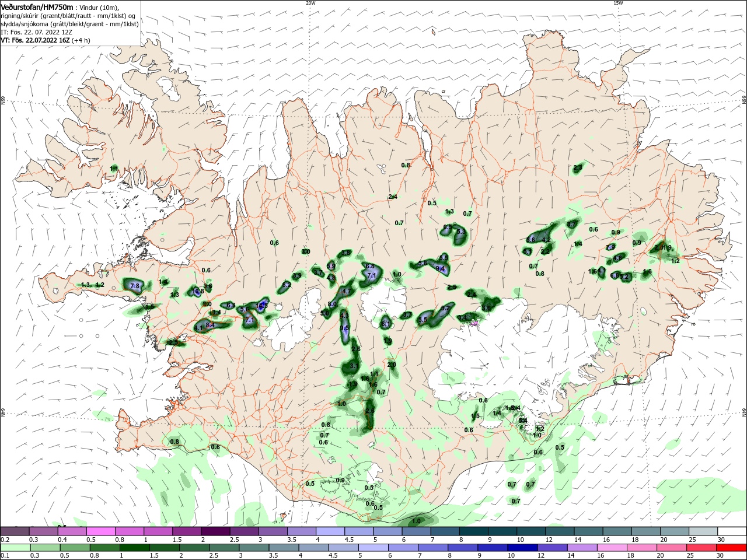Pick the dark green swatch between lower 1 and 1.5
This screenshot has height=560, width=747.
click(x=135, y=548)
